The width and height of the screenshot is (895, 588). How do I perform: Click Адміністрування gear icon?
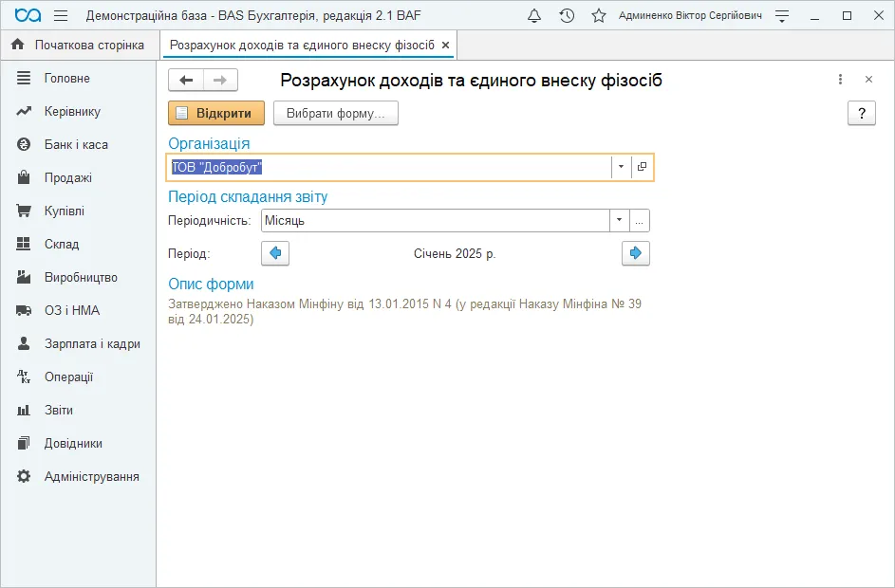click(24, 476)
